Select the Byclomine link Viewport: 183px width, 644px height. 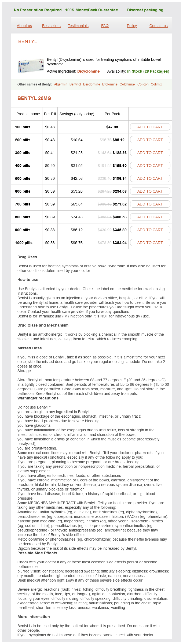[x=110, y=84]
